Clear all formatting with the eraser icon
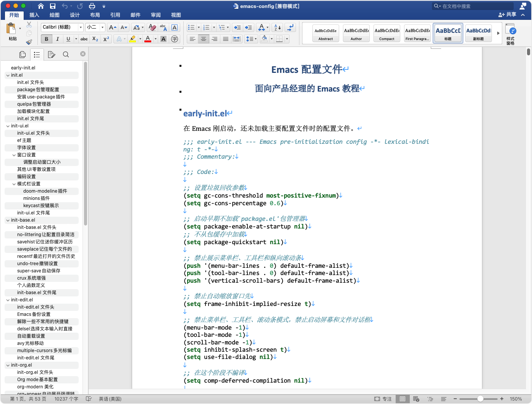The height and width of the screenshot is (404, 532). pos(152,27)
